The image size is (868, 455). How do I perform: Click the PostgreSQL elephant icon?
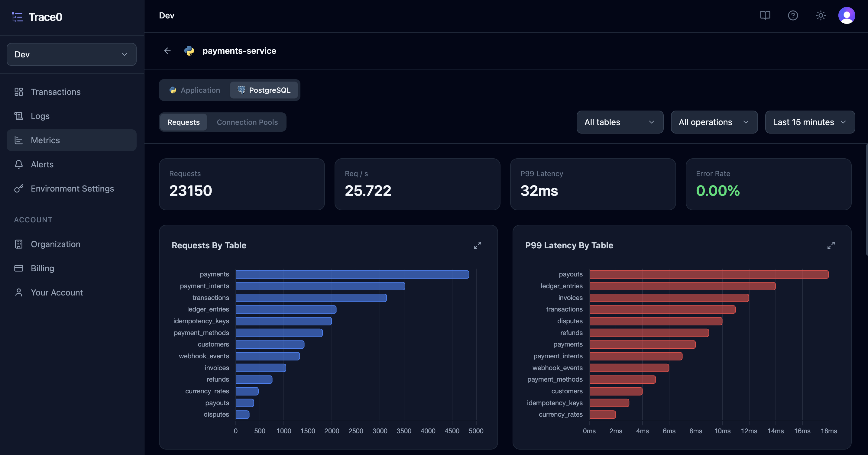pos(241,90)
